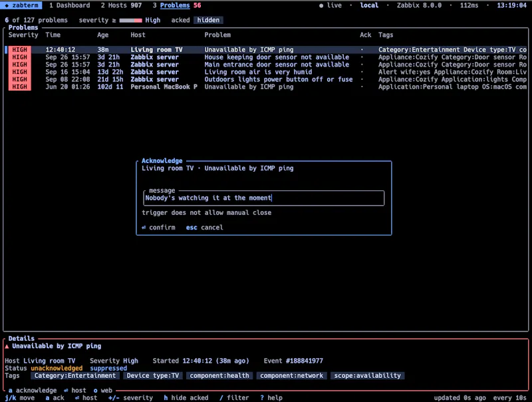Click the local server name
532x402 pixels.
tap(369, 5)
